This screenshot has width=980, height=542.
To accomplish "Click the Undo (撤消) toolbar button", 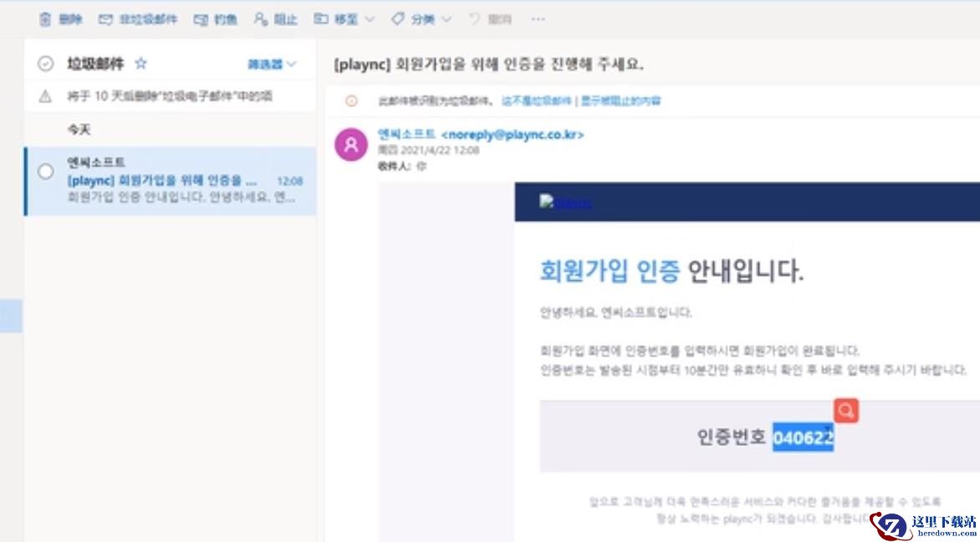I will point(488,19).
